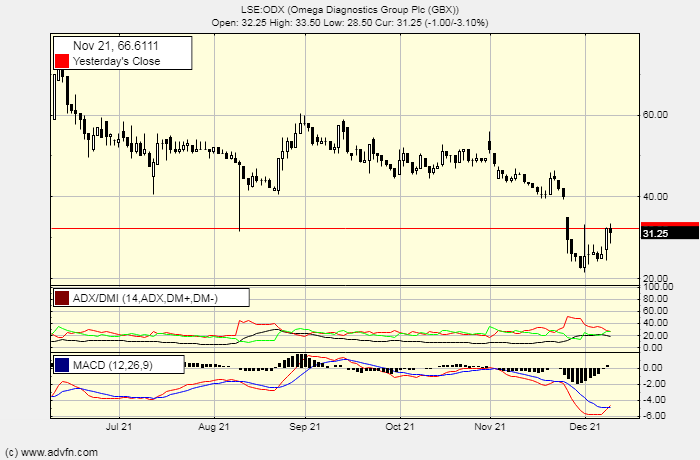The height and width of the screenshot is (460, 700).
Task: Click the 'Aug 21' date axis label
Action: click(x=214, y=427)
